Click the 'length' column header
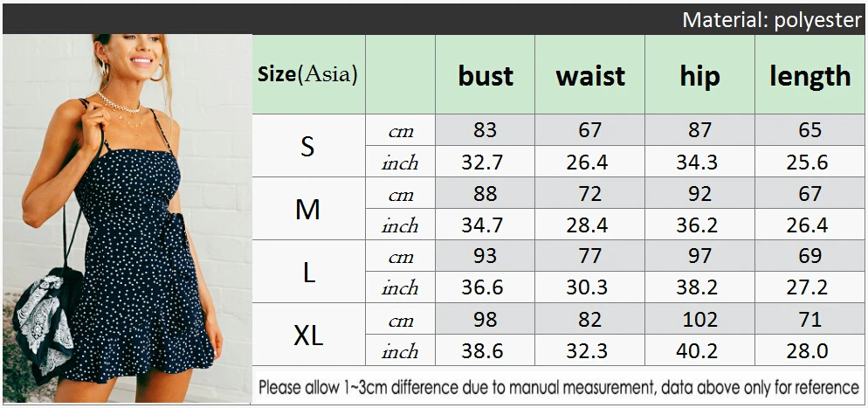Viewport: 868px width, 408px height. [x=809, y=75]
